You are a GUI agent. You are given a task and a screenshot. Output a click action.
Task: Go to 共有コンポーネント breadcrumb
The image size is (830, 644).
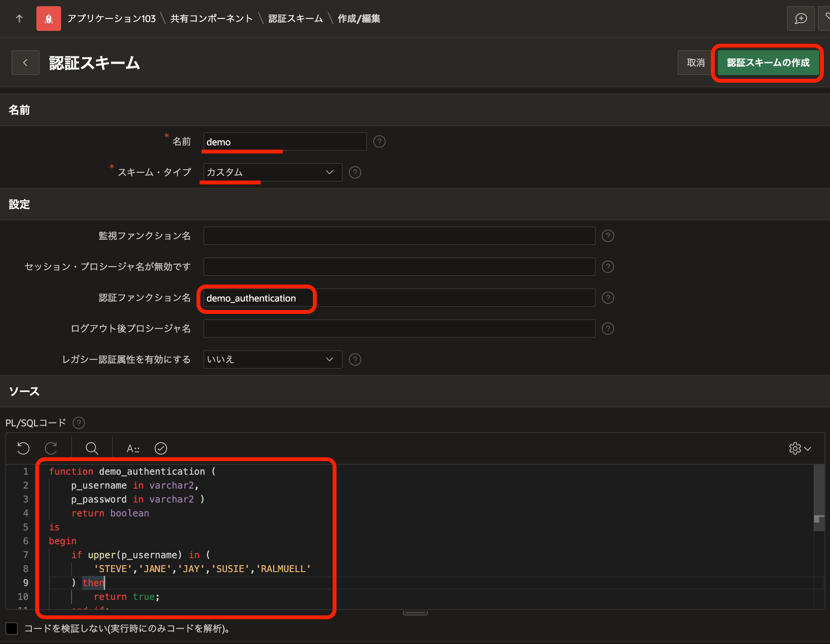coord(211,19)
